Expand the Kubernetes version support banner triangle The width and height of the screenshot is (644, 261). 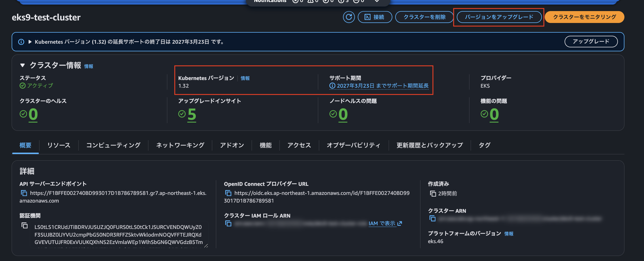30,42
